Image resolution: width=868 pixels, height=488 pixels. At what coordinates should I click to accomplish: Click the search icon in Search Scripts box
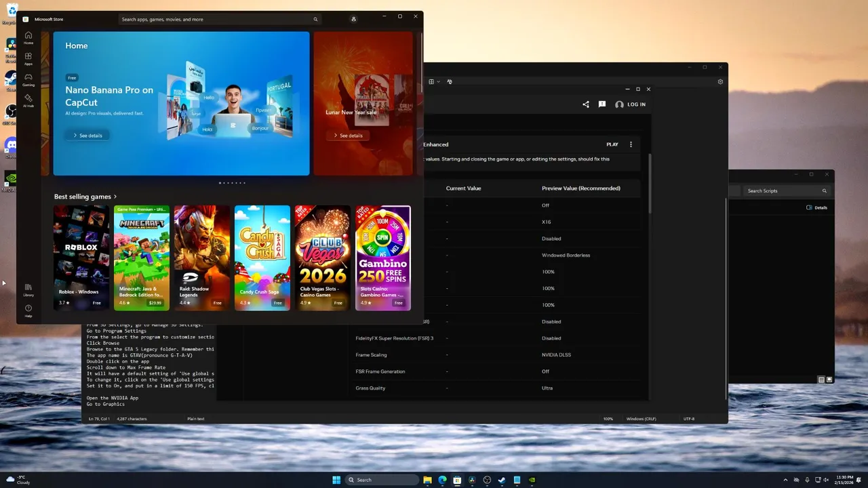(825, 190)
